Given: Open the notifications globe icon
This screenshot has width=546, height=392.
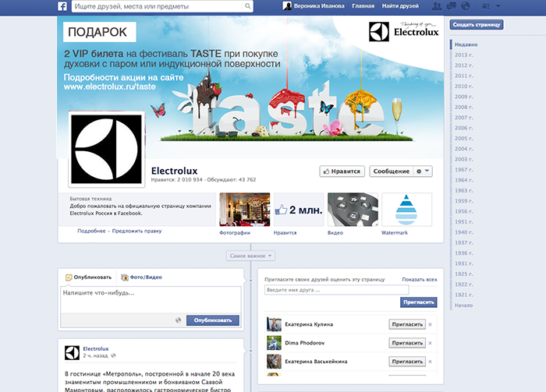Looking at the screenshot, I should pos(465,6).
